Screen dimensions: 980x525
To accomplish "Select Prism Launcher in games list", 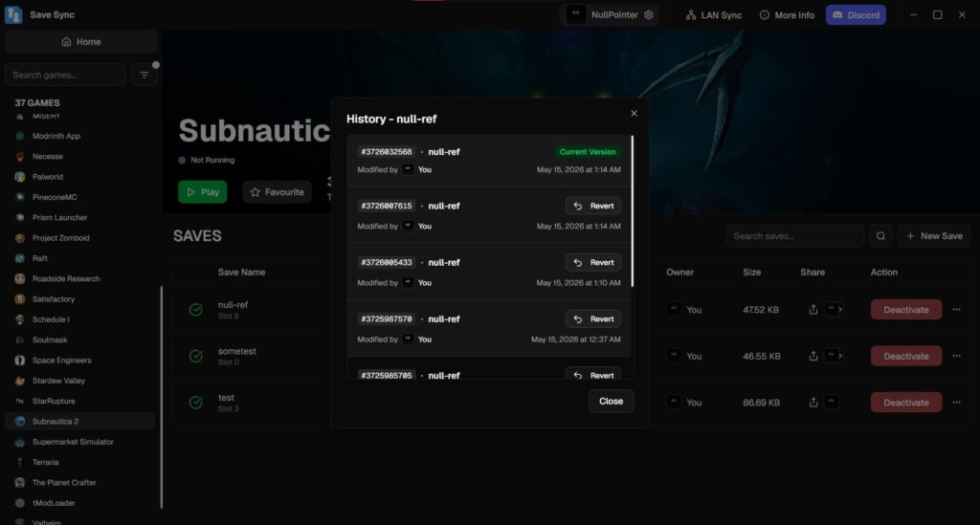I will click(80, 217).
